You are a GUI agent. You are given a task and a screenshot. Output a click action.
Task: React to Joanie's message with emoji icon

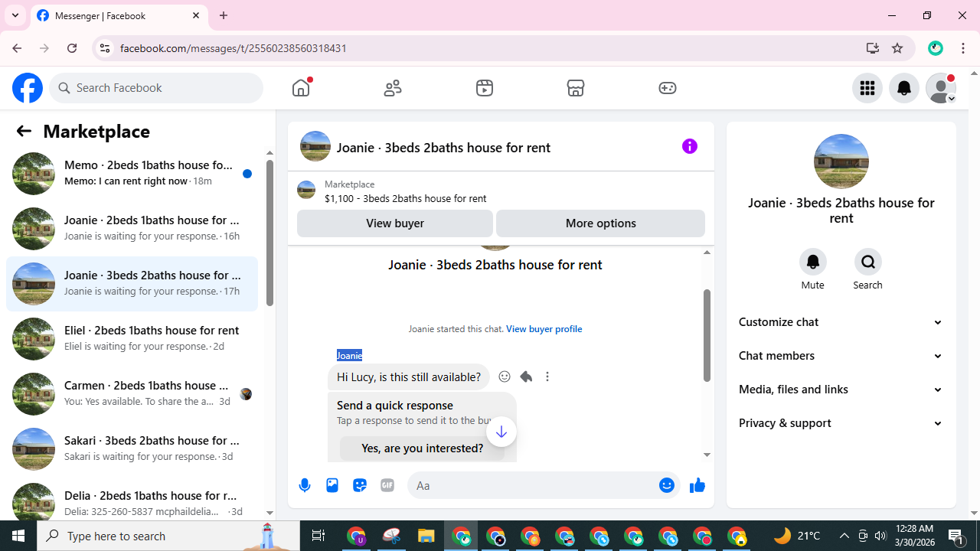click(505, 377)
